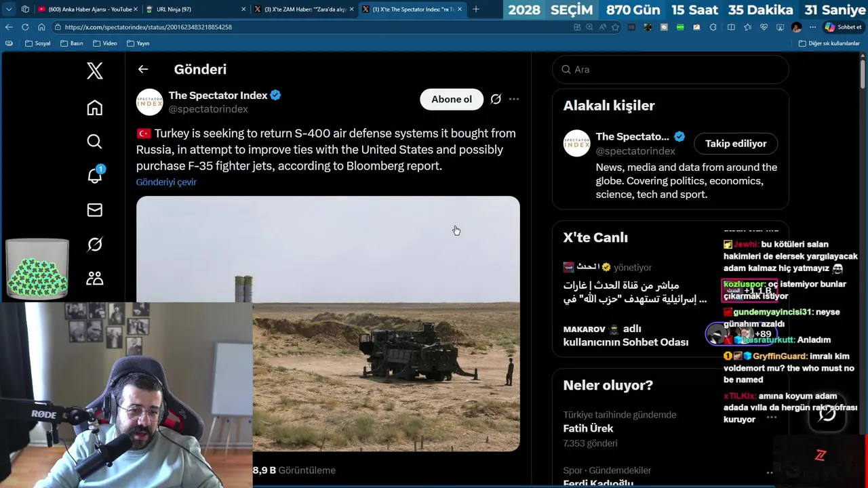Expand Diğer sık kullanılanlar bookmarks folder
Viewport: 868px width, 488px height.
pyautogui.click(x=829, y=43)
